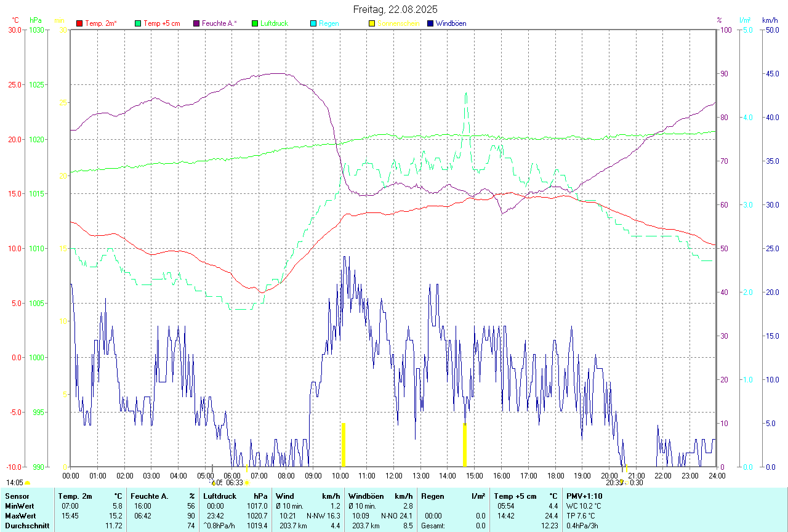Click the Luftdruck legend label
This screenshot has width=788, height=532.
tap(274, 23)
